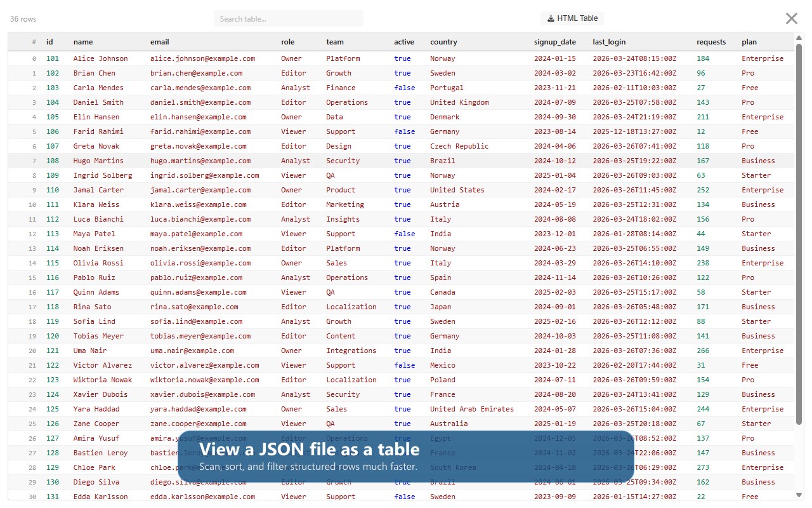Click Australia country cell

(x=449, y=424)
